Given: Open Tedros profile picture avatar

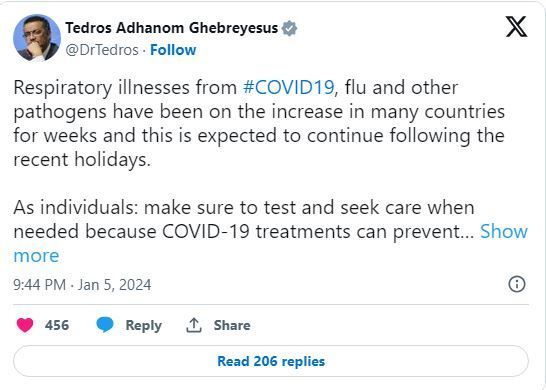Looking at the screenshot, I should pos(37,38).
